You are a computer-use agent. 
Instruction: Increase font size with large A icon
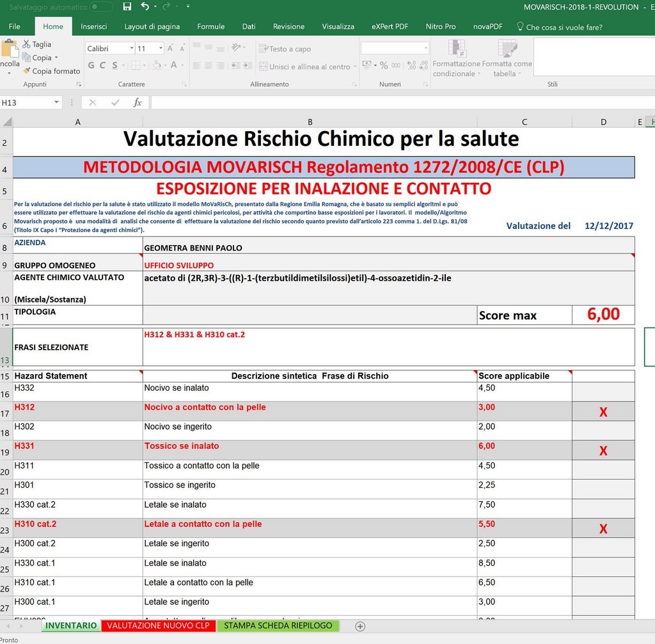[170, 49]
